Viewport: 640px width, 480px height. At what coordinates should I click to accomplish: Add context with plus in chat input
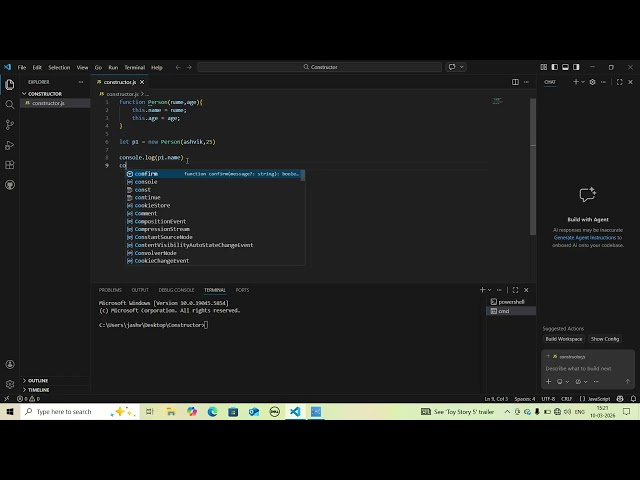pyautogui.click(x=549, y=382)
